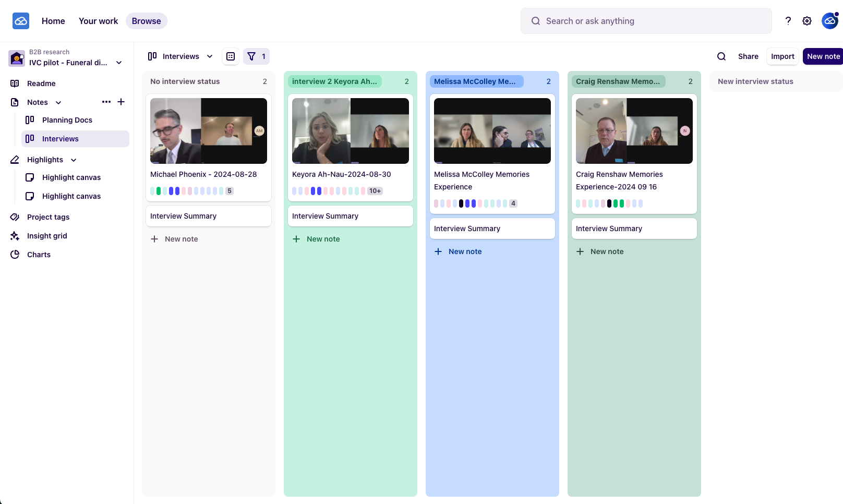This screenshot has height=504, width=843.
Task: Switch to the Your work tab
Action: click(98, 21)
